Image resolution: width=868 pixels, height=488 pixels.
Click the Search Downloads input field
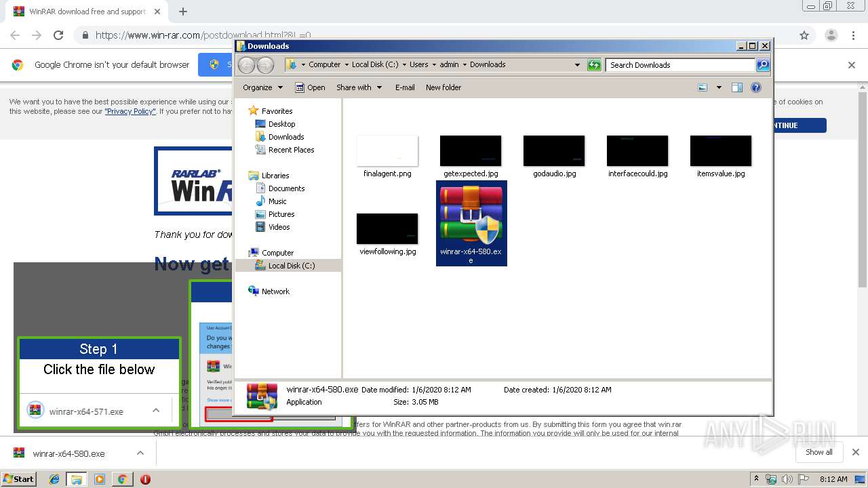pos(680,65)
